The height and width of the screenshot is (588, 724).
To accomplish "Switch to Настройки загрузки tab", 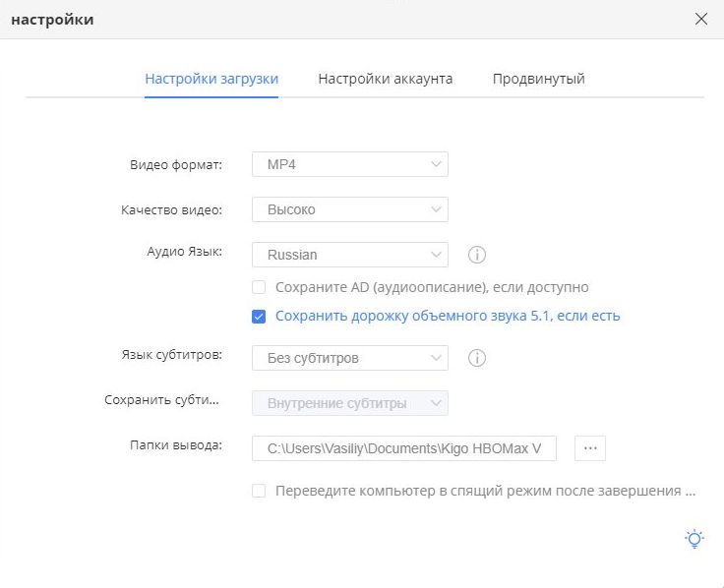I will click(211, 79).
